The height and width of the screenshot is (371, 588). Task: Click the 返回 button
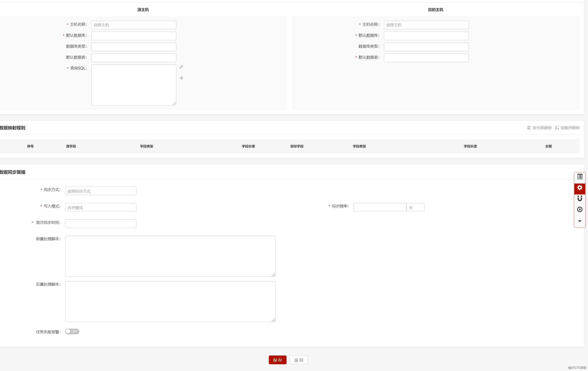click(x=299, y=360)
